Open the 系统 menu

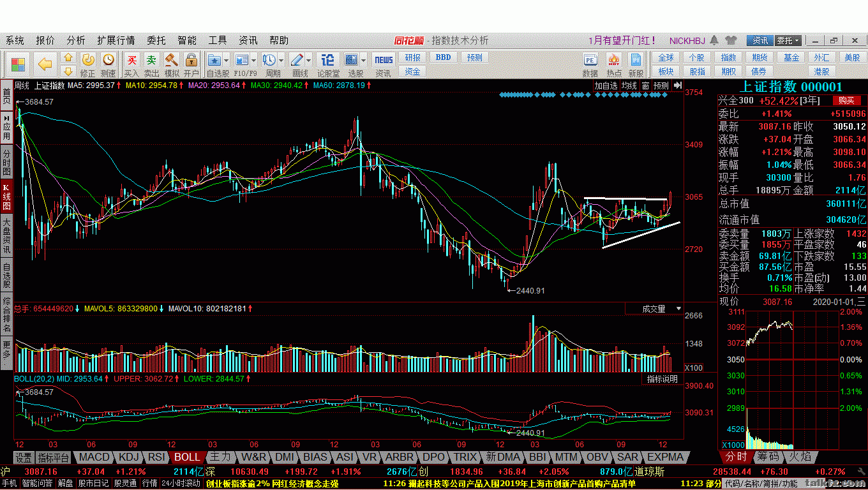tap(15, 40)
